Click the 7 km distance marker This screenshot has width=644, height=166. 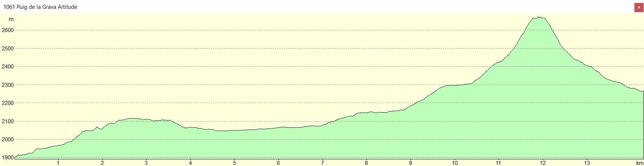(323, 163)
